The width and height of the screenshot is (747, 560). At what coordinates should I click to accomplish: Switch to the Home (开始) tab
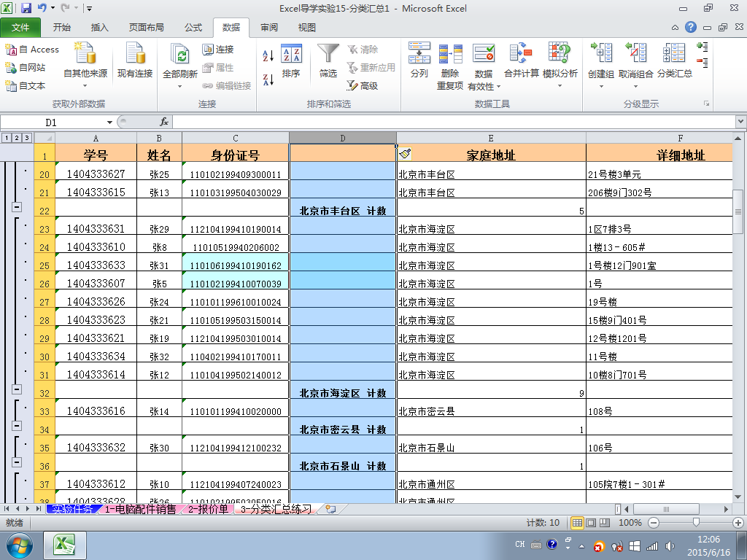pos(62,27)
